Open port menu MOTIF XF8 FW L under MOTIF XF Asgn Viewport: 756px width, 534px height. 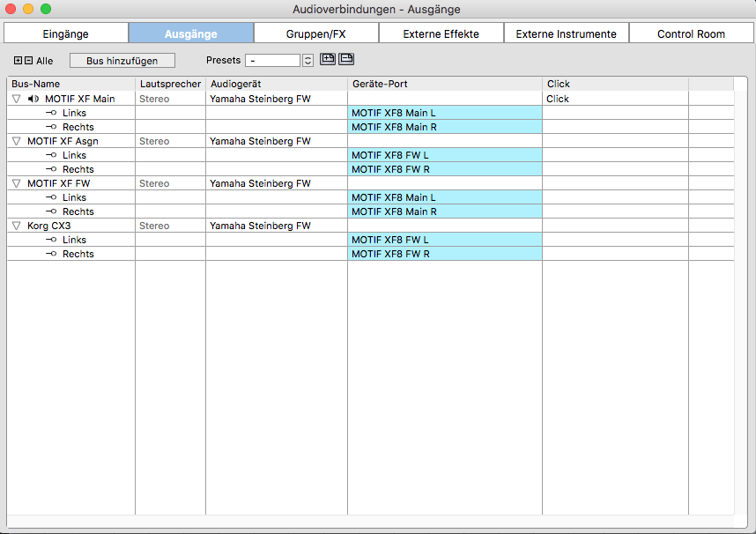445,155
